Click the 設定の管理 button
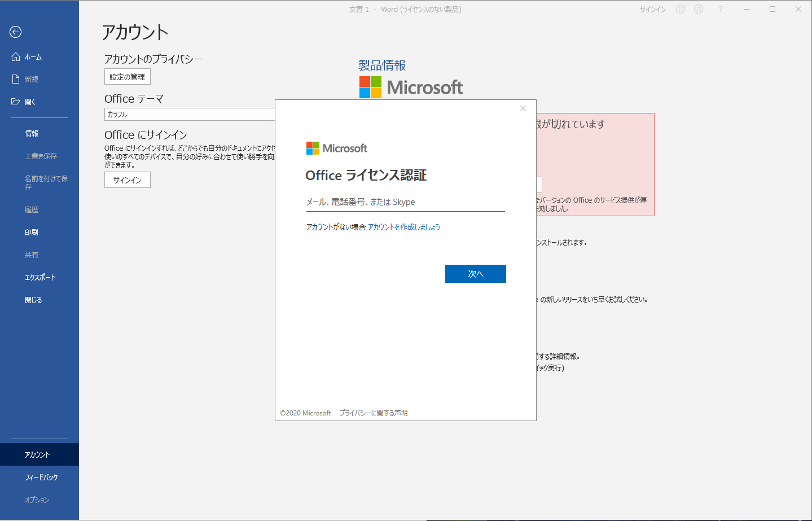 tap(128, 77)
